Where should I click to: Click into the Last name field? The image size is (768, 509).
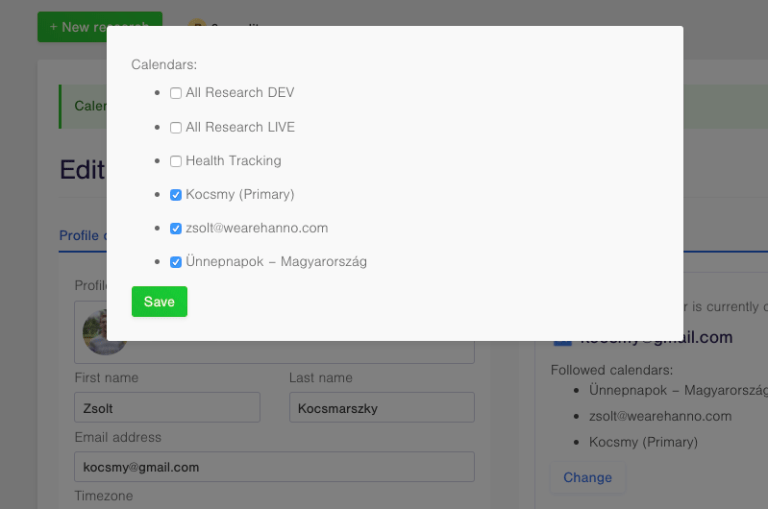pos(381,408)
